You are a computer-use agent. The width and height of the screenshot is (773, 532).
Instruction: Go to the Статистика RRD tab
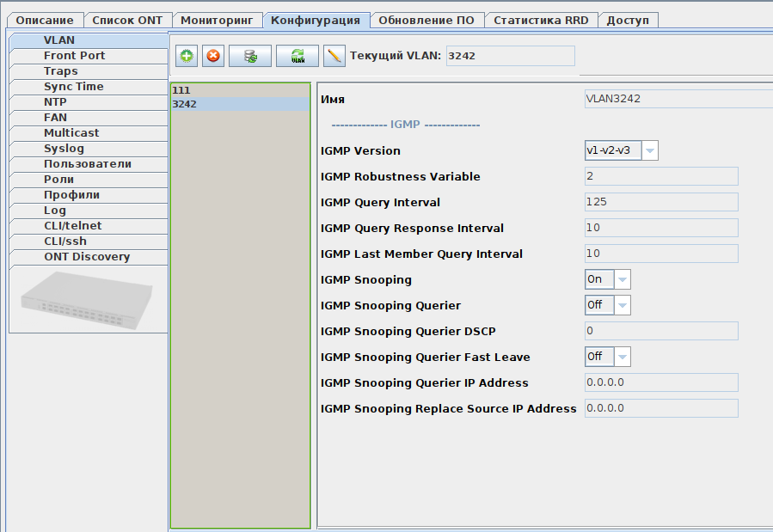tap(541, 20)
